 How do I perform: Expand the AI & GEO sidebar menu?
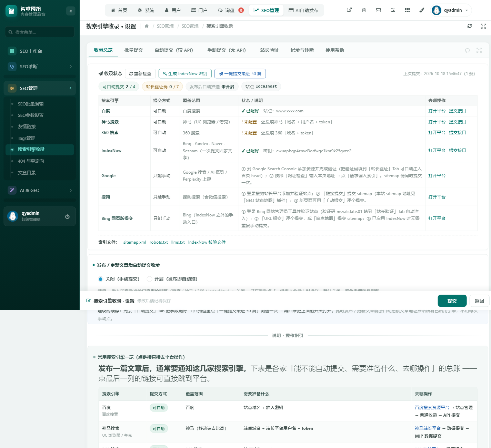[40, 190]
